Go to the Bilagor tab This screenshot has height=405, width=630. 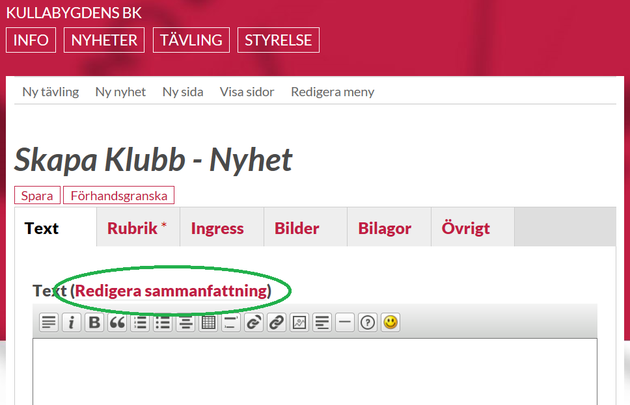coord(384,228)
